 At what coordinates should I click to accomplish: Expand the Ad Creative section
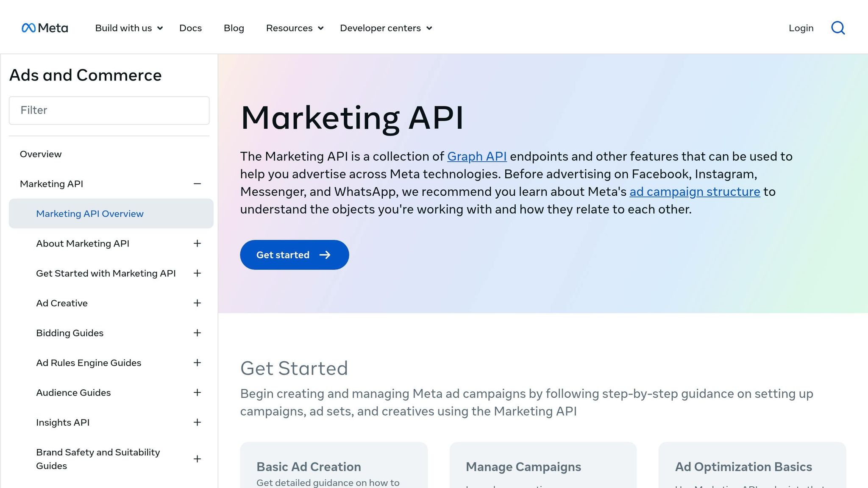(x=197, y=303)
